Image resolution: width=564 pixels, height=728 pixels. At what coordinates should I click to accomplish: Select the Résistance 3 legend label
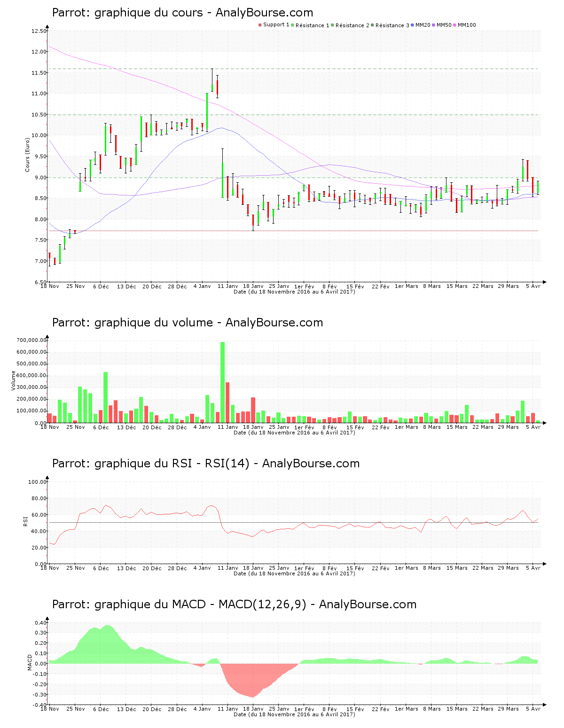pos(392,25)
